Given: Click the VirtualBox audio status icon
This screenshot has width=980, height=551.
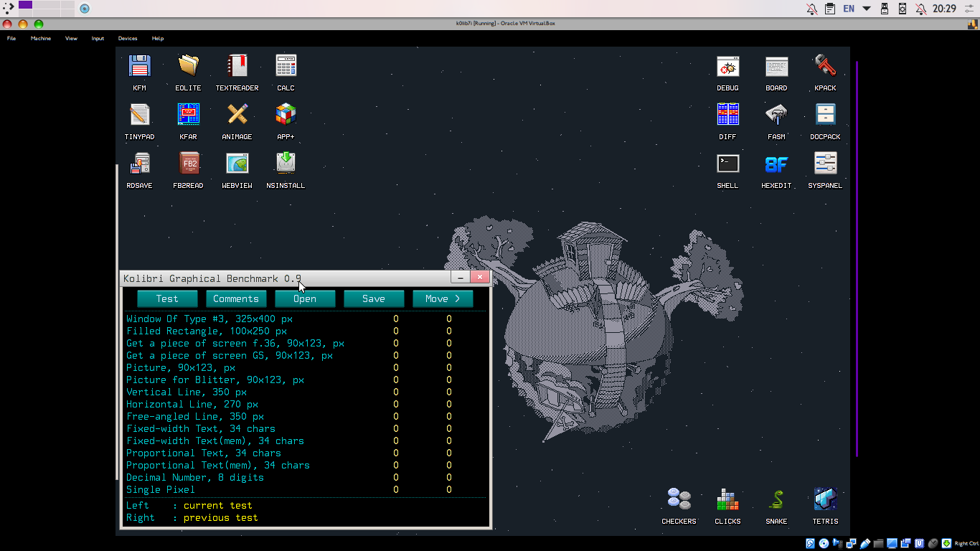Looking at the screenshot, I should (838, 543).
